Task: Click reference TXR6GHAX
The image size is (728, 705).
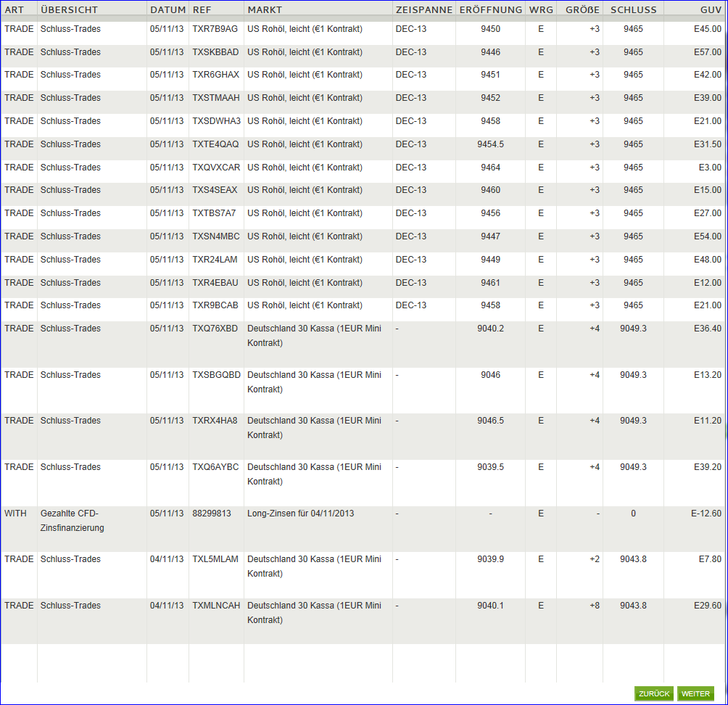Action: click(216, 74)
